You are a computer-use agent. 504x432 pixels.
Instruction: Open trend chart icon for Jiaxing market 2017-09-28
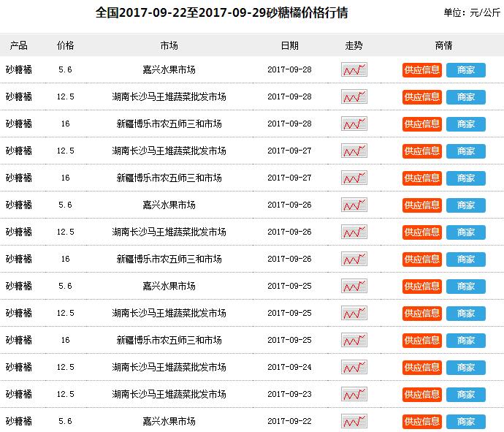click(x=354, y=70)
